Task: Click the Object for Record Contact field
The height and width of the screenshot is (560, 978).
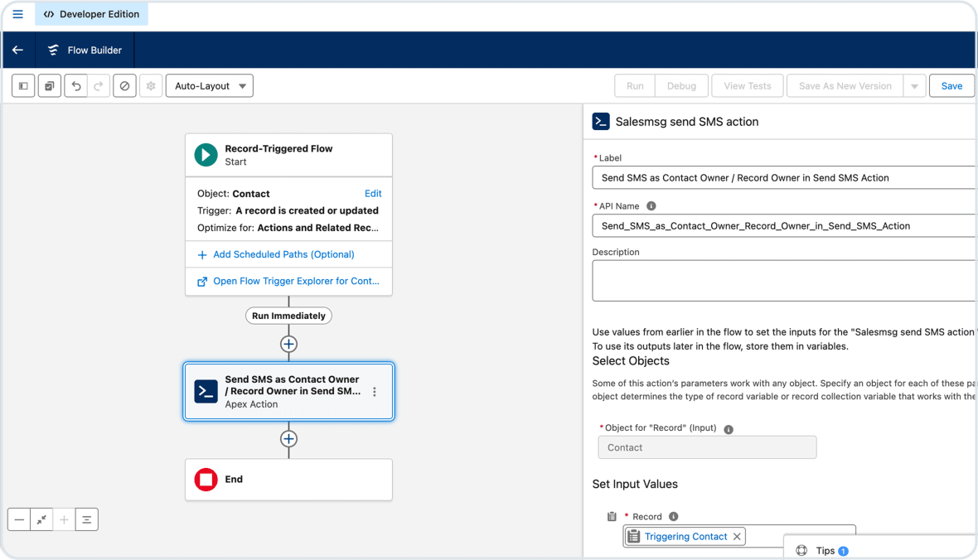Action: pyautogui.click(x=707, y=447)
